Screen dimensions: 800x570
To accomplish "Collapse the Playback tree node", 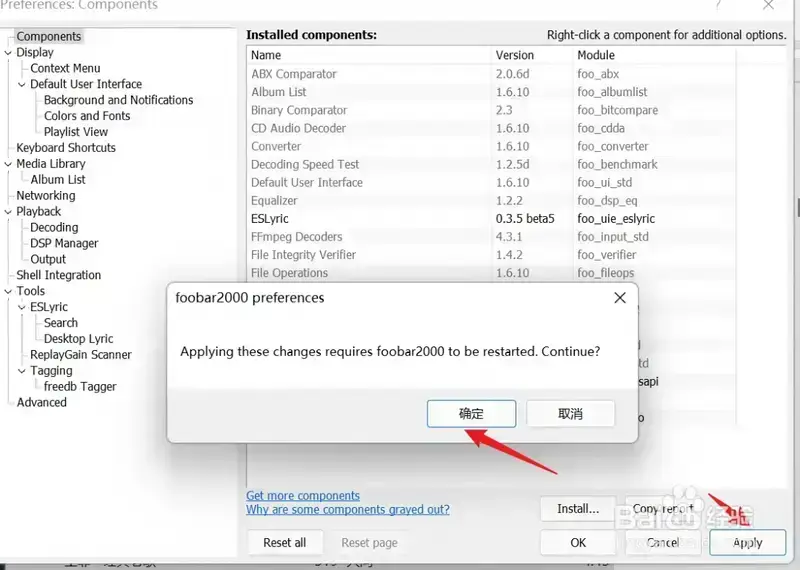I will [x=9, y=212].
